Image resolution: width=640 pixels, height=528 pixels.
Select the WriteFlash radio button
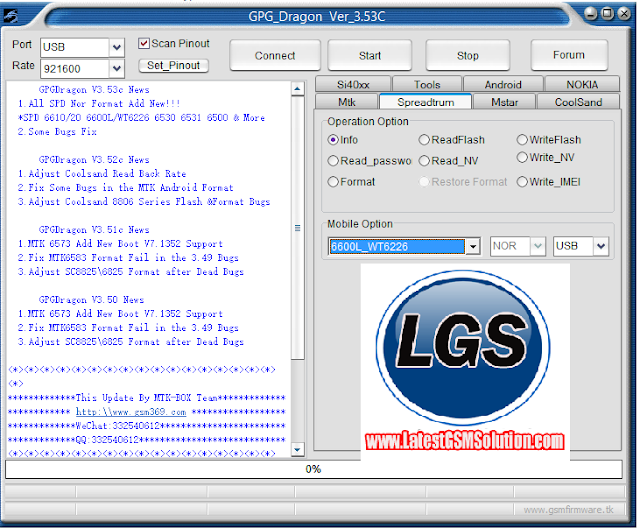coord(522,140)
